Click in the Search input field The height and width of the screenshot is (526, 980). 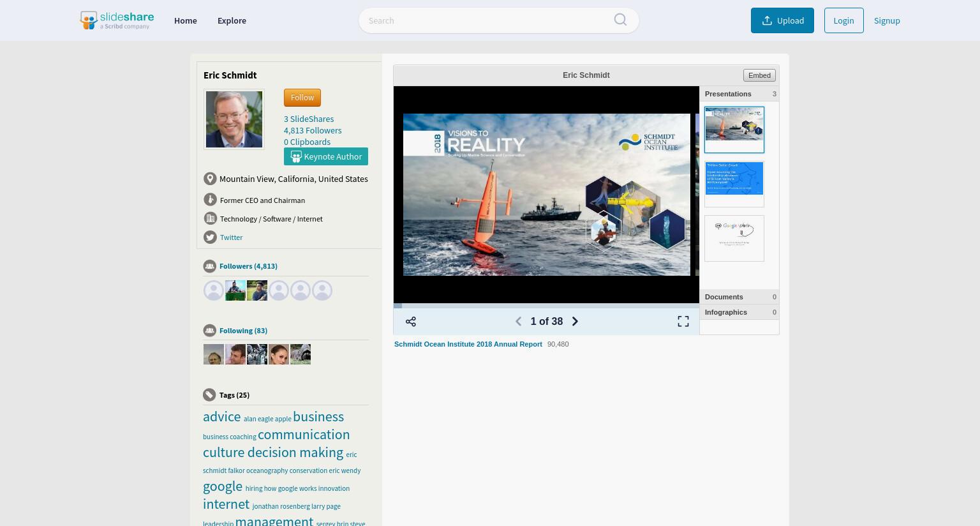[x=486, y=20]
